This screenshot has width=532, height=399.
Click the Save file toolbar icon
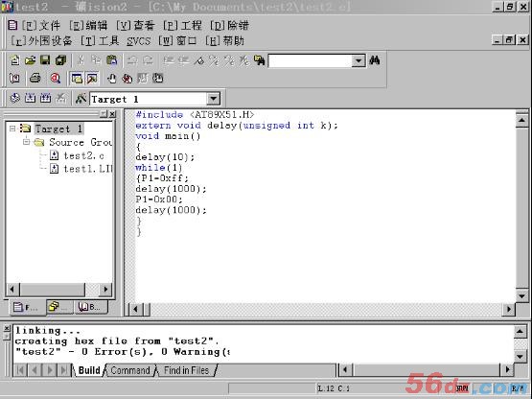[45, 60]
